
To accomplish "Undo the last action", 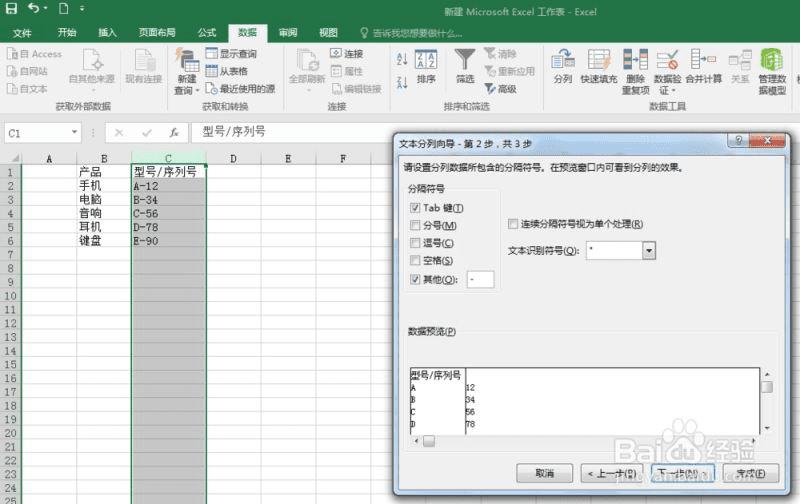I will click(33, 8).
